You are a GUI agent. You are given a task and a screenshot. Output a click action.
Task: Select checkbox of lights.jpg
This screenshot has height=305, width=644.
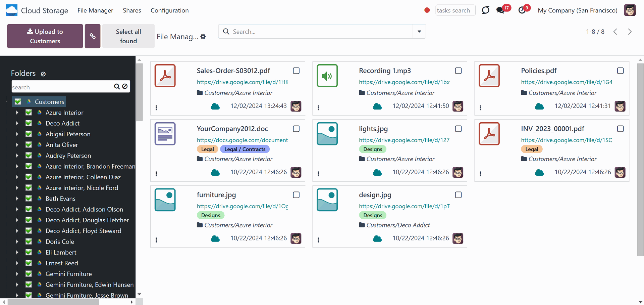point(458,129)
